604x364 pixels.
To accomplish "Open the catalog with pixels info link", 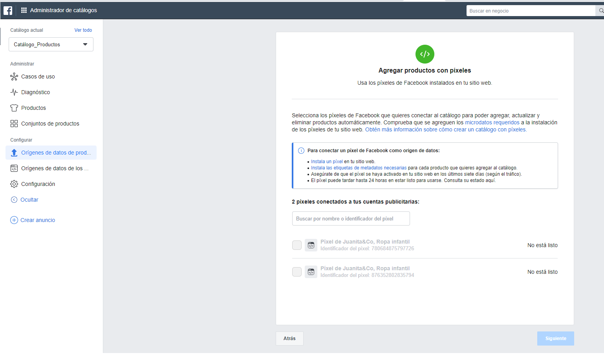I will point(446,129).
